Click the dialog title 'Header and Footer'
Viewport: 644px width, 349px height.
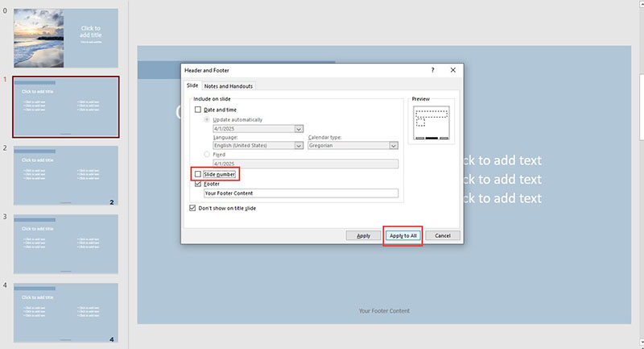[207, 70]
